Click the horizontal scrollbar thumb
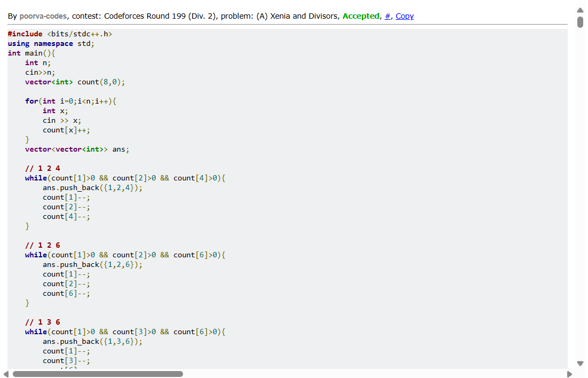This screenshot has width=588, height=378. 98,374
